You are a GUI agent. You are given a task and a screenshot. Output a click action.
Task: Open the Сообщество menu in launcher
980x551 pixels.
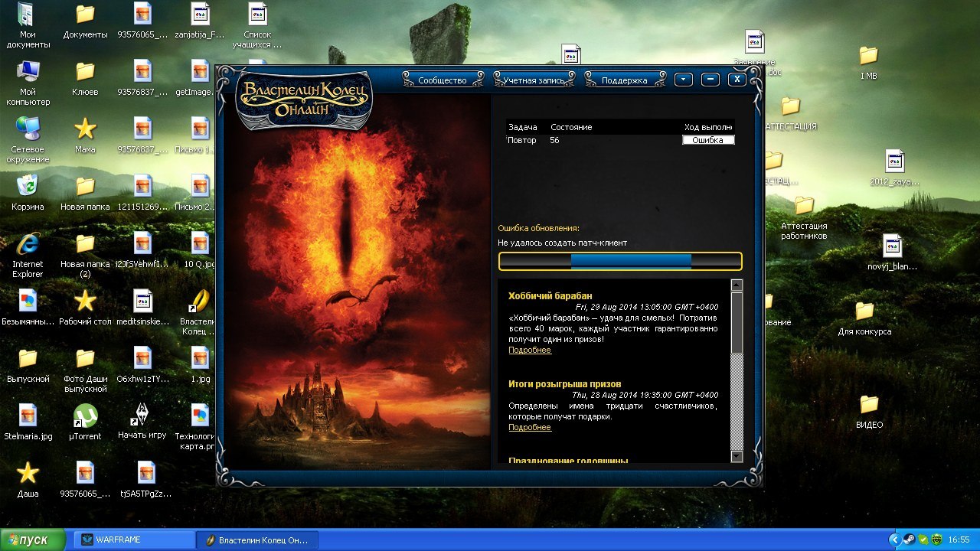(x=443, y=80)
